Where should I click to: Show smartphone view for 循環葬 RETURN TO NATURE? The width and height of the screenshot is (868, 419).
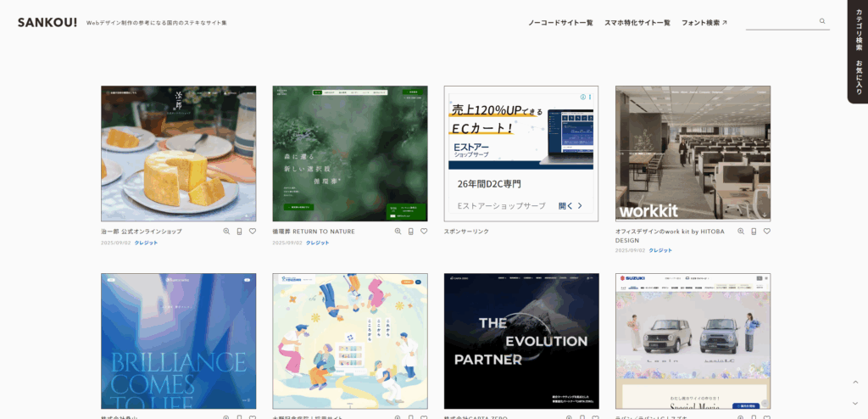click(x=411, y=231)
